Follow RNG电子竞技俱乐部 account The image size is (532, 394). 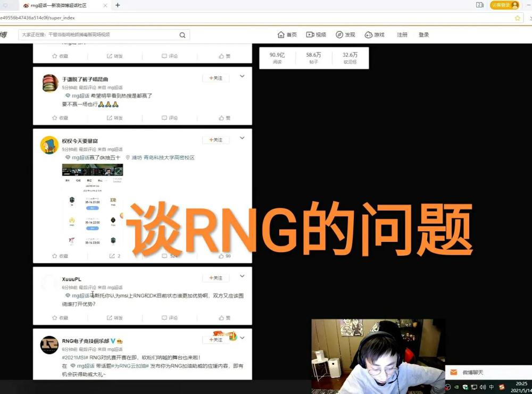216,339
